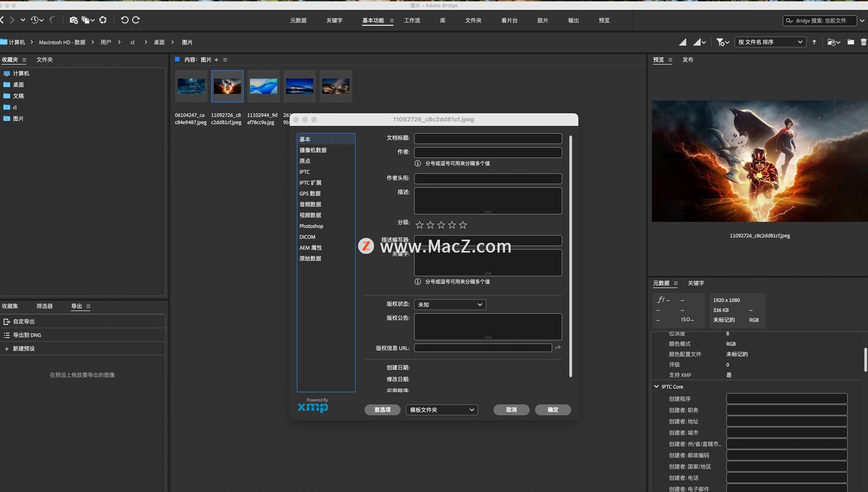Click the trash delete icon

[863, 42]
